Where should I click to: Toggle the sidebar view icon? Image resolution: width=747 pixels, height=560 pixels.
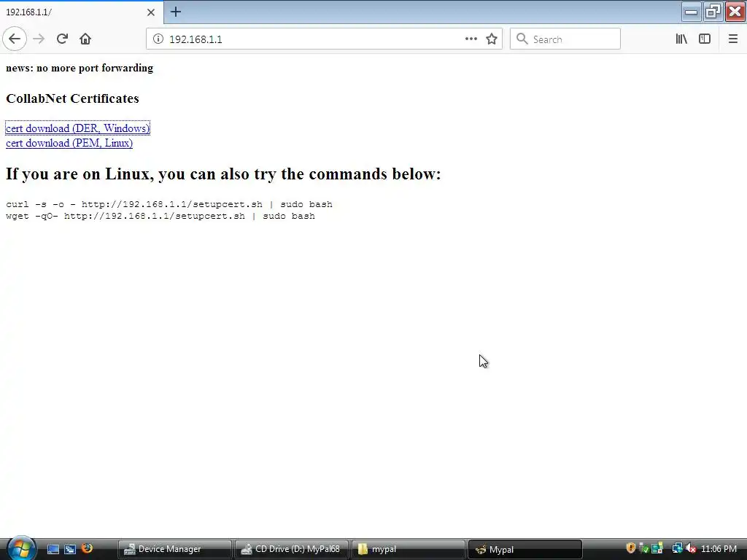click(x=705, y=39)
